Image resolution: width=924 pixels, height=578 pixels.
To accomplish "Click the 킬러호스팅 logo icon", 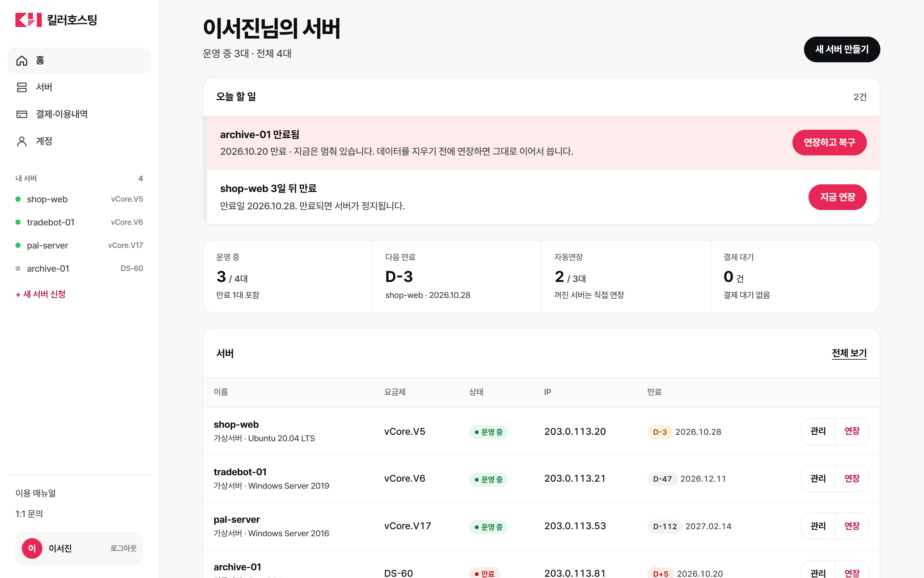I will pos(28,20).
